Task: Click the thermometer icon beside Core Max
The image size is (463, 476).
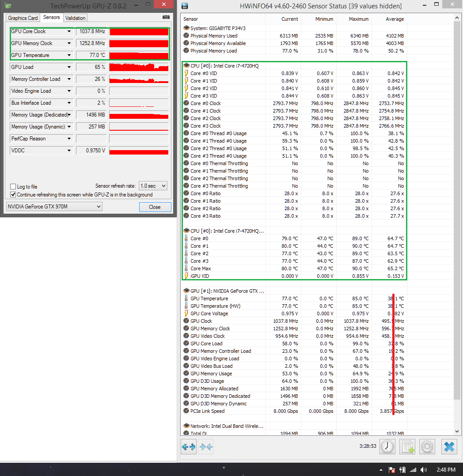Action: coord(186,268)
